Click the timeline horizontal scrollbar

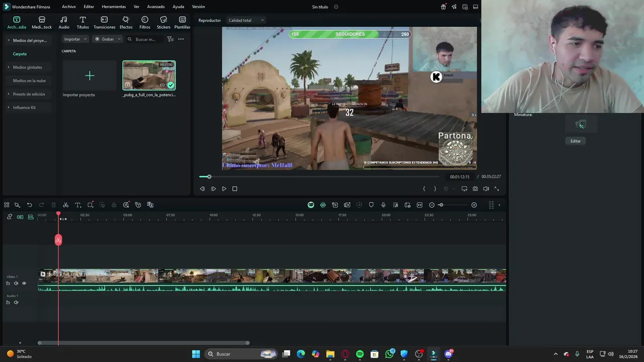[143, 343]
